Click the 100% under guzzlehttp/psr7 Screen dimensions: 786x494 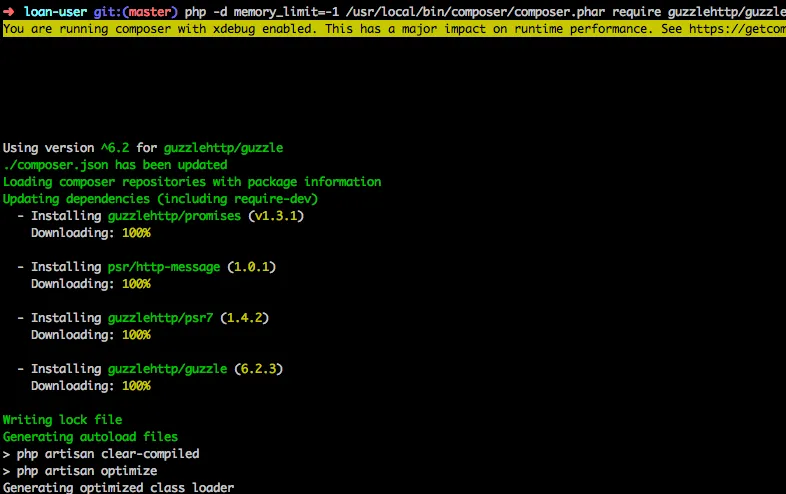136,335
